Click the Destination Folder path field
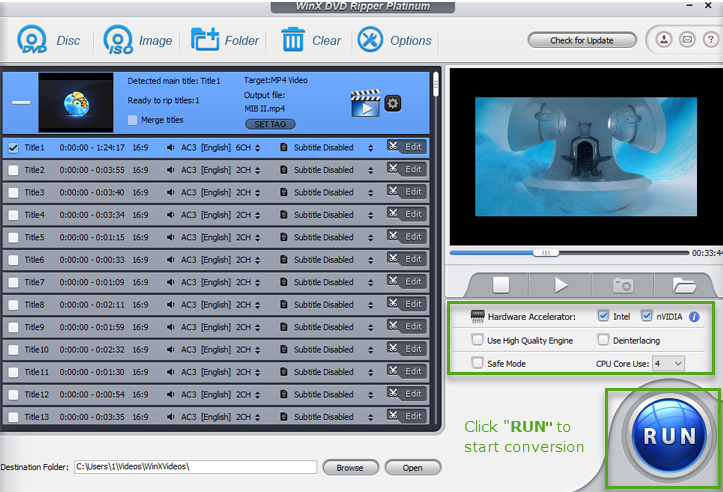The height and width of the screenshot is (492, 723). tap(196, 467)
